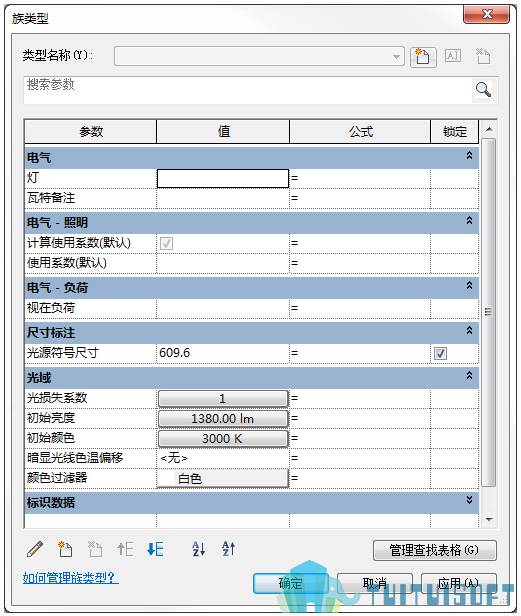Click the search magnifier icon
This screenshot has height=616, width=521.
pos(483,90)
